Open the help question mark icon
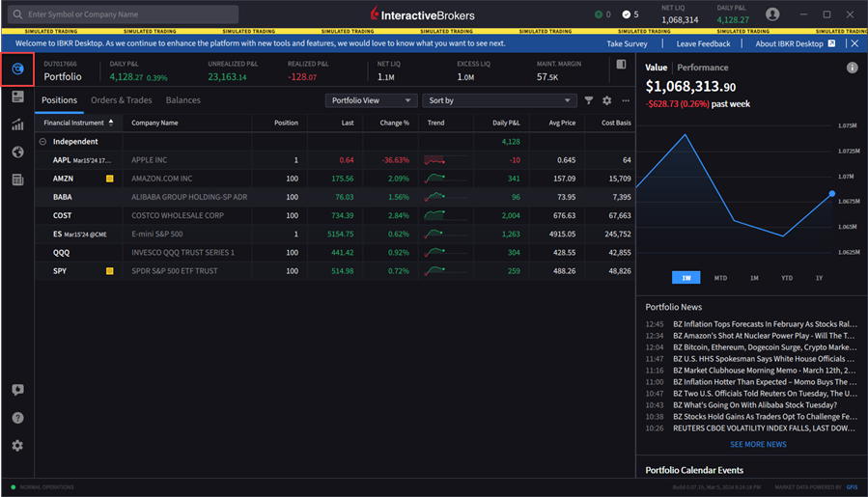The height and width of the screenshot is (497, 868). (x=17, y=418)
